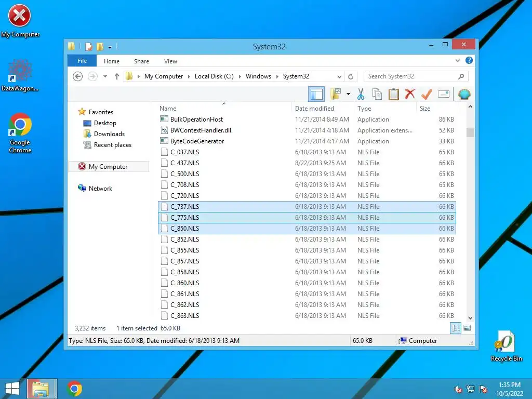Click the Forward navigation arrow
Viewport: 532px width, 399px height.
pyautogui.click(x=92, y=76)
